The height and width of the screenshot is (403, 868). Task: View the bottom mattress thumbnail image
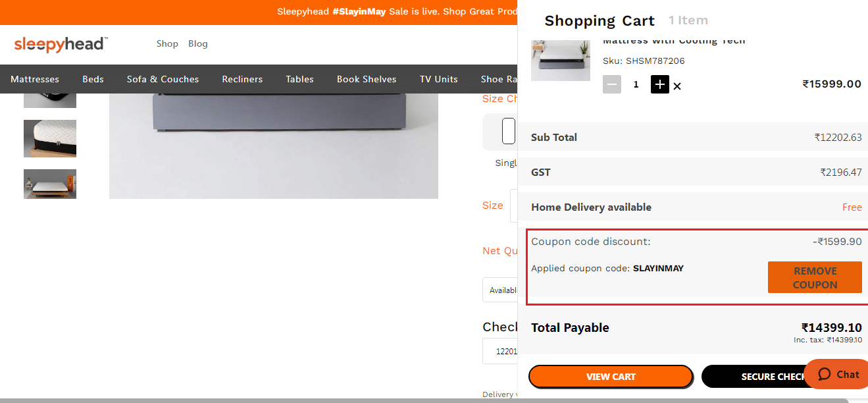[x=49, y=184]
